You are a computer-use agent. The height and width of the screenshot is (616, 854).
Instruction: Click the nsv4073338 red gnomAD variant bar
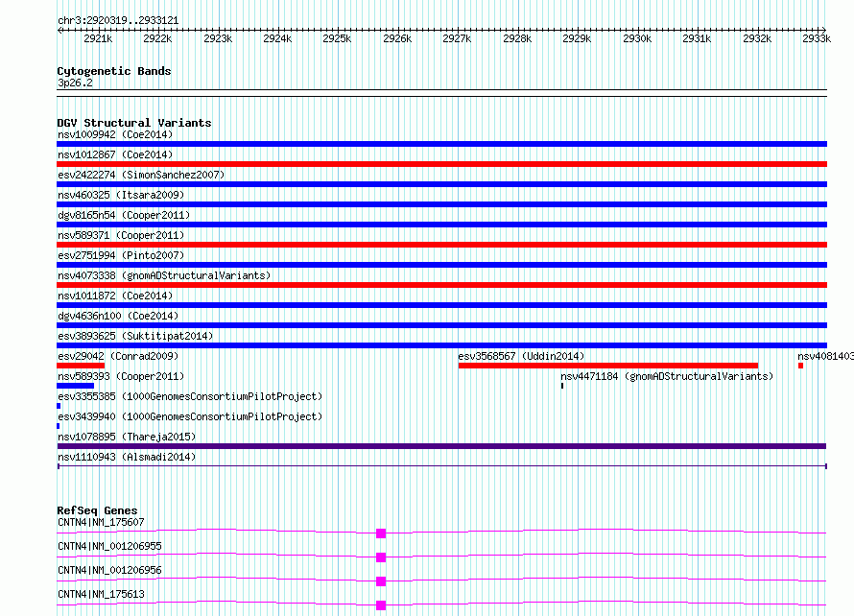click(441, 285)
